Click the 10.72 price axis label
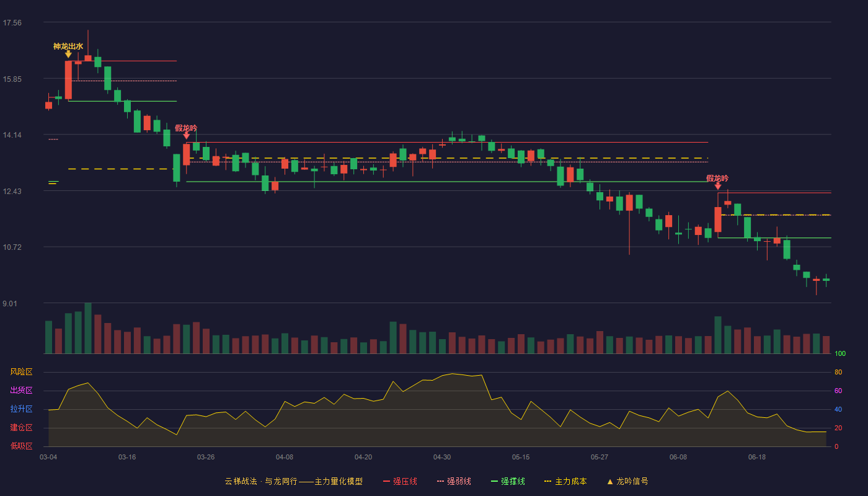The width and height of the screenshot is (868, 496). point(12,247)
